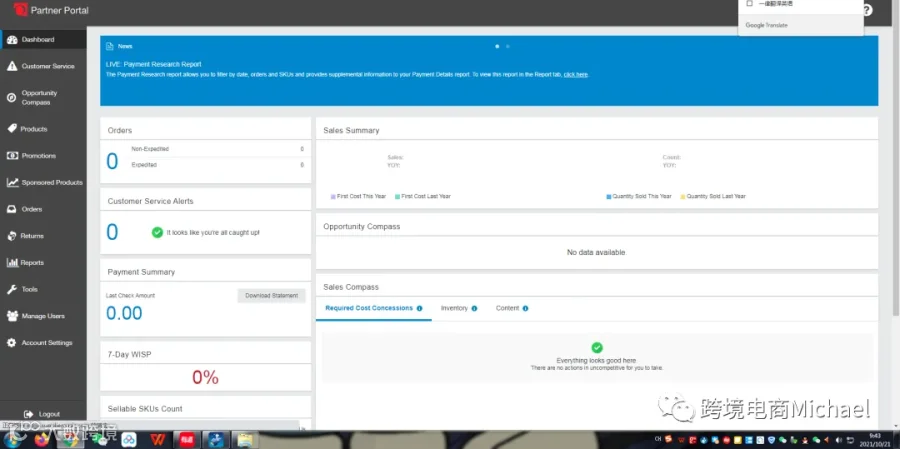Click the Payment Summary heading
900x449 pixels.
[141, 272]
